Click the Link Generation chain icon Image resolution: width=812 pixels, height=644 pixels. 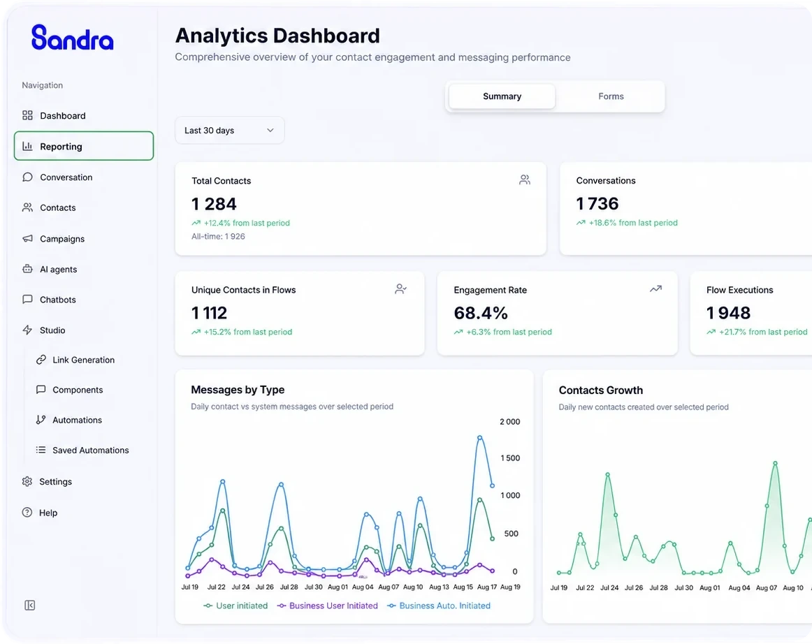(41, 360)
